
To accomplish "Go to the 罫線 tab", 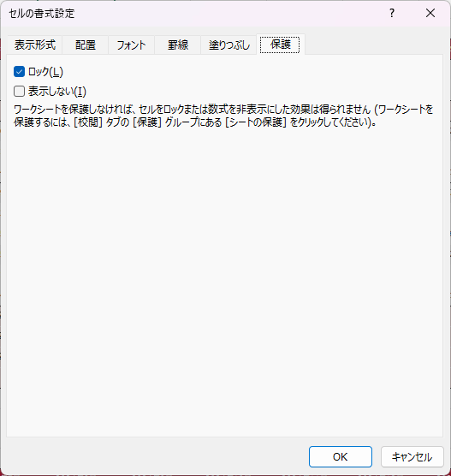I will point(178,45).
